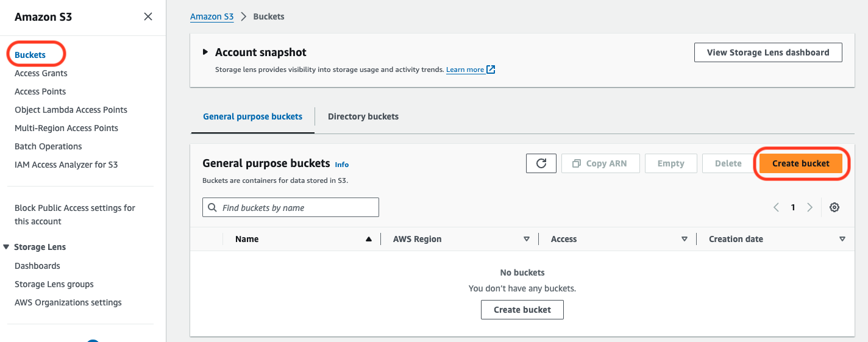
Task: Select the General purpose buckets tab
Action: 252,116
